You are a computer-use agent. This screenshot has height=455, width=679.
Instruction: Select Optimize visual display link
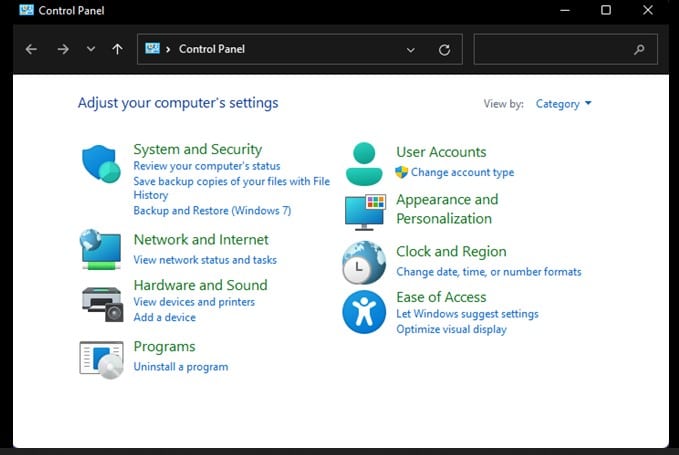[x=451, y=329]
